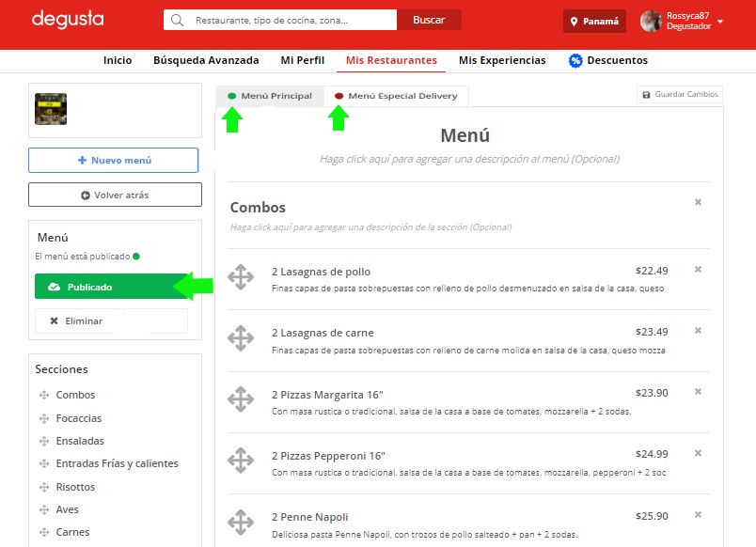Viewport: 756px width, 547px height.
Task: Go to Inicio in navigation
Action: (x=118, y=60)
